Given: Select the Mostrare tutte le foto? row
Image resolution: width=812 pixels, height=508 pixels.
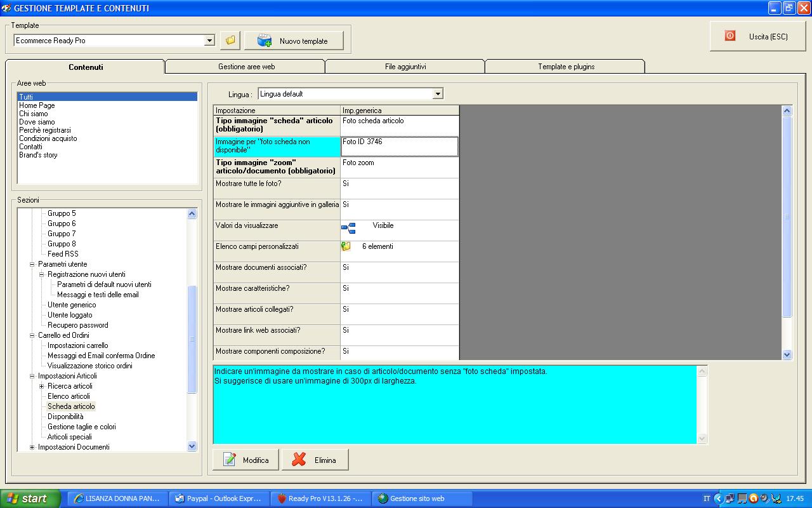Looking at the screenshot, I should pos(336,189).
